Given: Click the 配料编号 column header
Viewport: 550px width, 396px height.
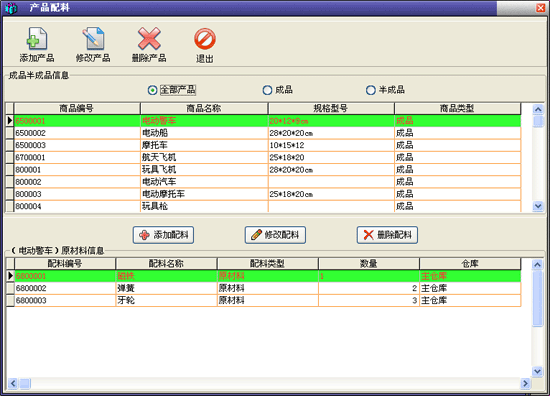Looking at the screenshot, I should (65, 263).
